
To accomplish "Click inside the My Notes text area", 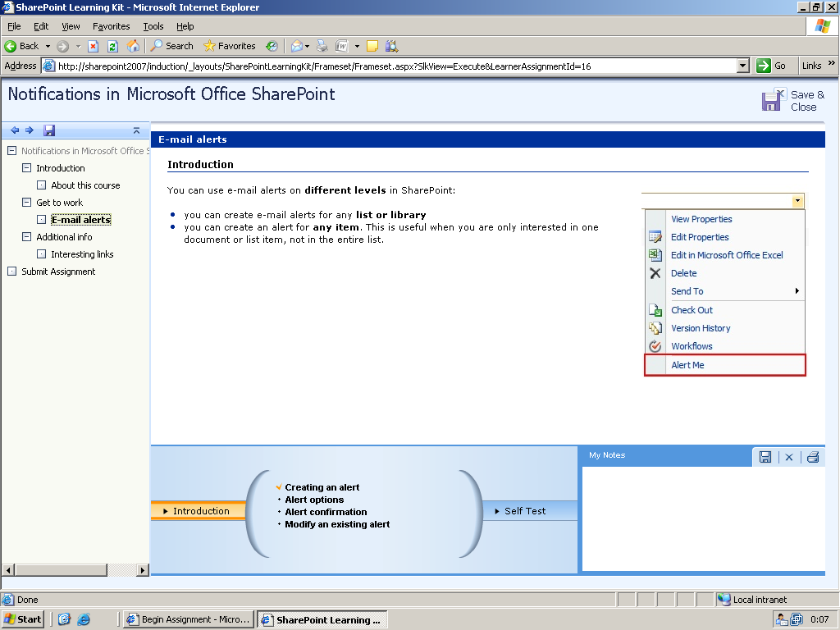I will [703, 518].
